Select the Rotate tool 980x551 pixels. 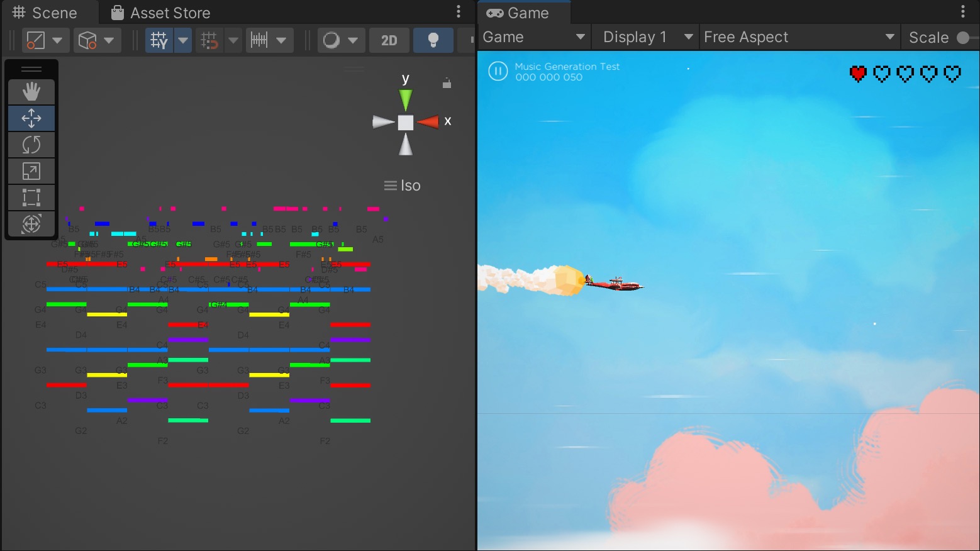click(x=31, y=145)
